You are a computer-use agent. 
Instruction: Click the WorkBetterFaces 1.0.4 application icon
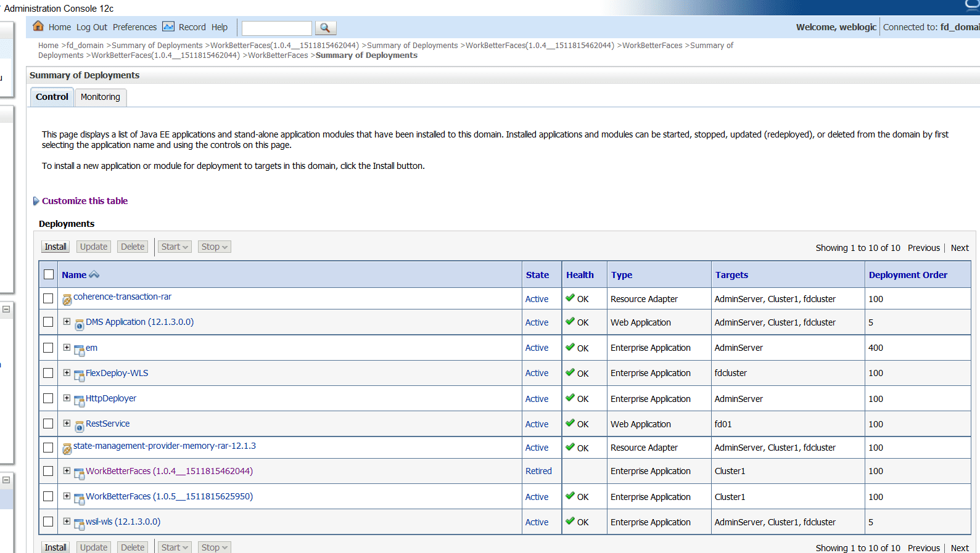[x=80, y=474]
